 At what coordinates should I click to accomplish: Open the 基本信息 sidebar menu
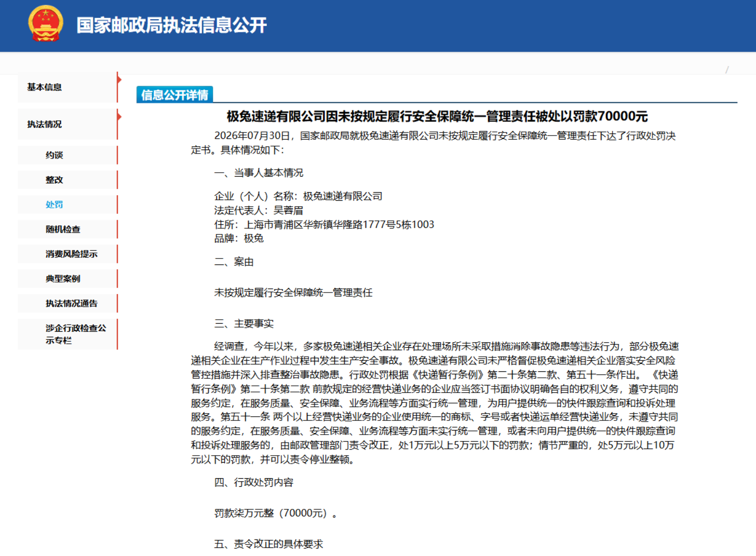click(67, 87)
